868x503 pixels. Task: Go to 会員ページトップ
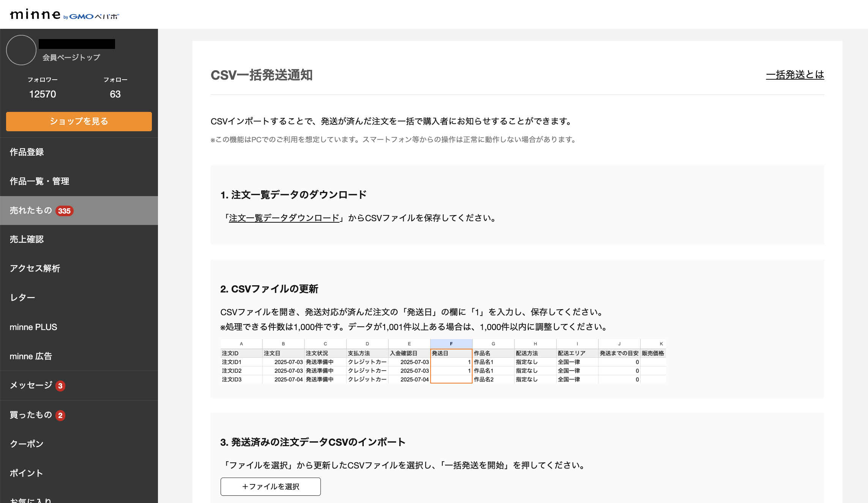coord(71,57)
